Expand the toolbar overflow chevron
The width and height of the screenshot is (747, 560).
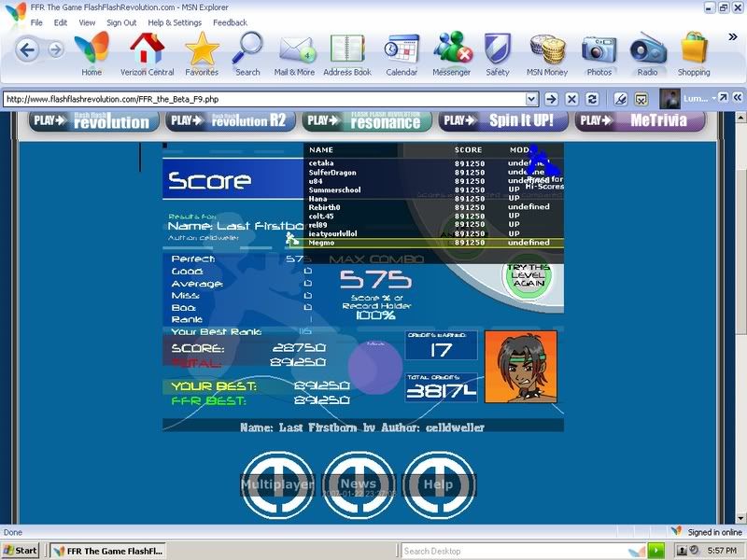coord(733,37)
